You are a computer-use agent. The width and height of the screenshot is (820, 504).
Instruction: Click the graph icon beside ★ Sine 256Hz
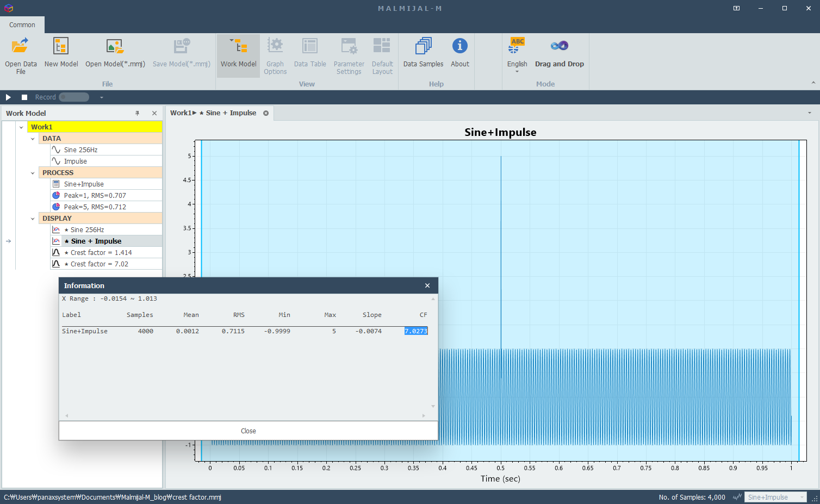click(x=56, y=230)
